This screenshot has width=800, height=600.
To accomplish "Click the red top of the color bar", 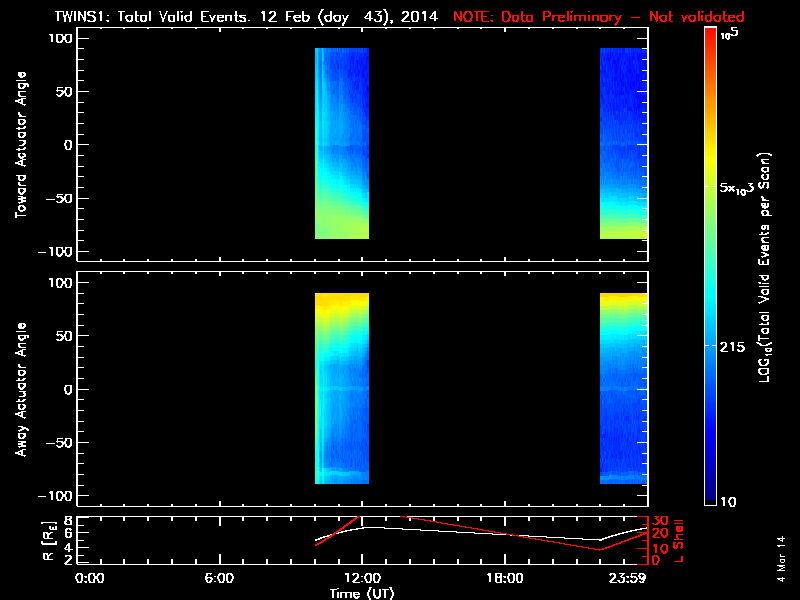I will (x=709, y=36).
